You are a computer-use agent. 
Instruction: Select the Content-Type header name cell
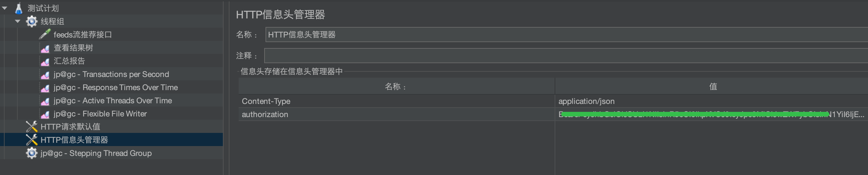(396, 101)
